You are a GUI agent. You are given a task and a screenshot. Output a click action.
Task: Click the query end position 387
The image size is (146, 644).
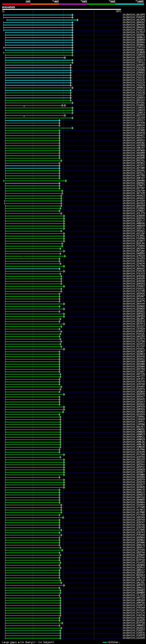pyautogui.click(x=118, y=11)
